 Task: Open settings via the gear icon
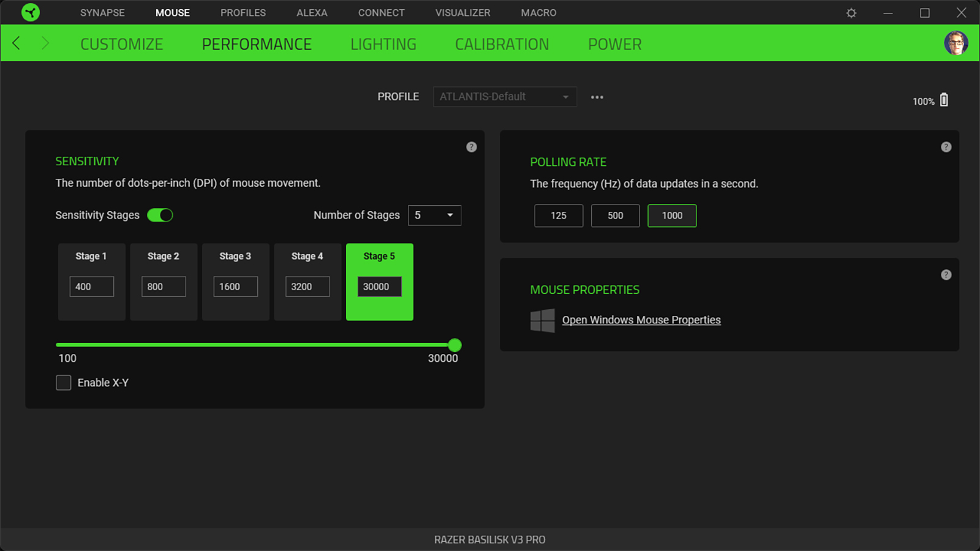[851, 13]
